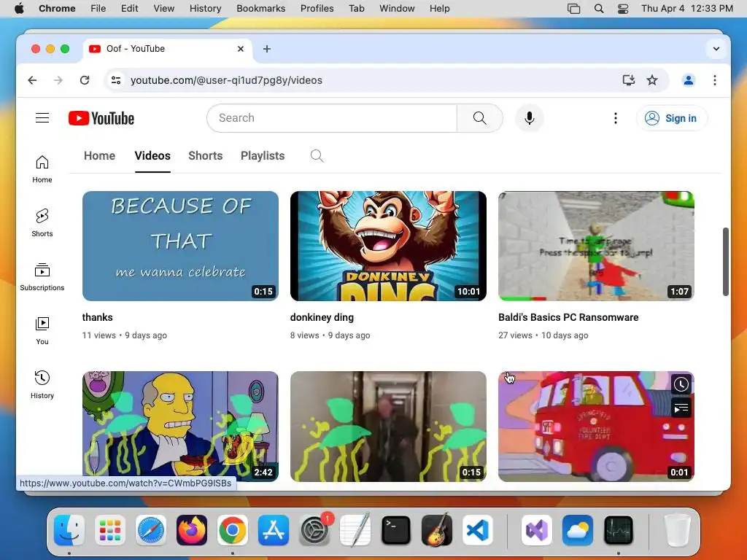Click the search magnifier button

pyautogui.click(x=480, y=118)
